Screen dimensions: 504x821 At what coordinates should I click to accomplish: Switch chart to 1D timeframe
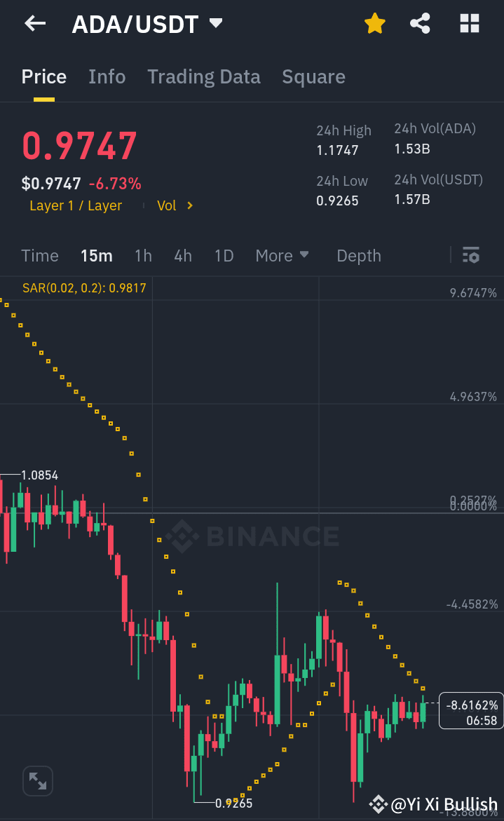coord(224,255)
